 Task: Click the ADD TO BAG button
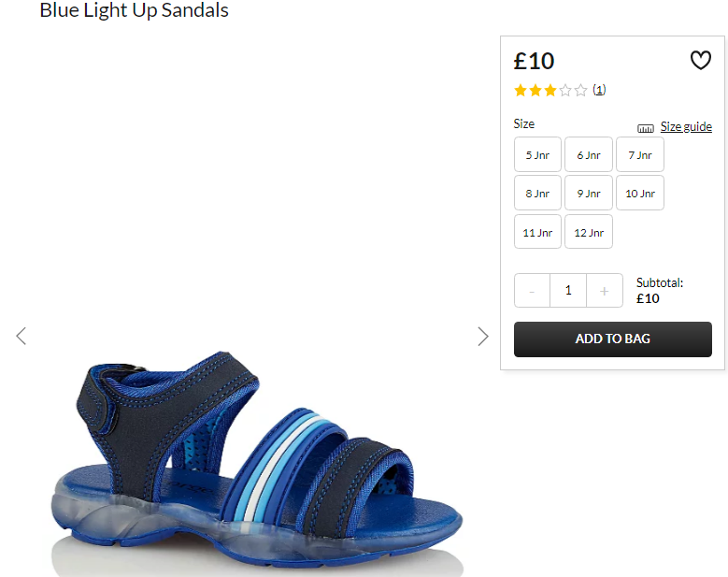(x=612, y=339)
